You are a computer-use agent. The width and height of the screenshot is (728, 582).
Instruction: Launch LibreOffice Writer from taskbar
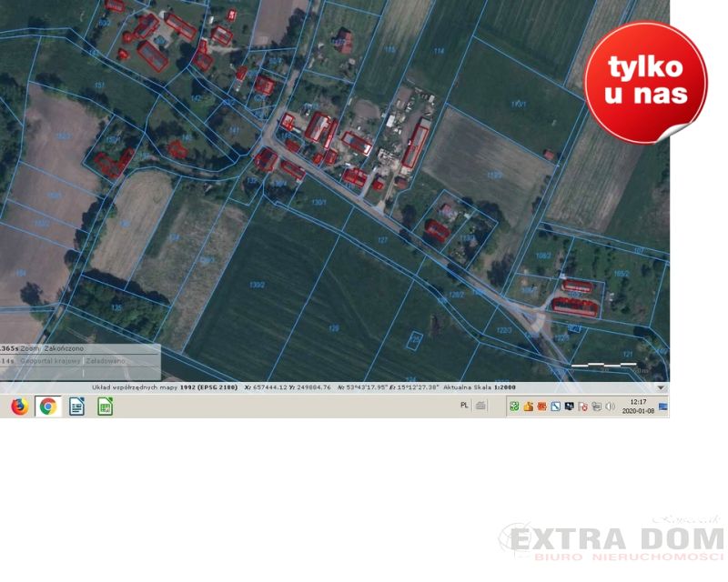77,406
